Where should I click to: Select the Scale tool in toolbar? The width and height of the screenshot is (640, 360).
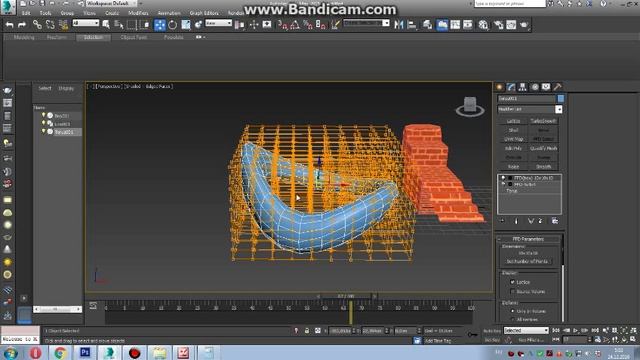[186, 25]
